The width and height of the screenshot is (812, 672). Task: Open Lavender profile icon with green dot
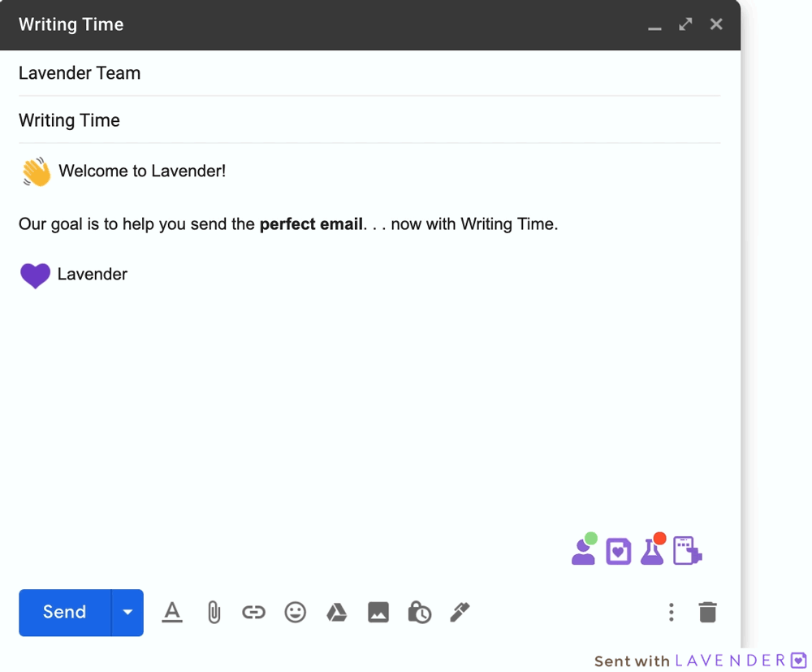pos(584,549)
